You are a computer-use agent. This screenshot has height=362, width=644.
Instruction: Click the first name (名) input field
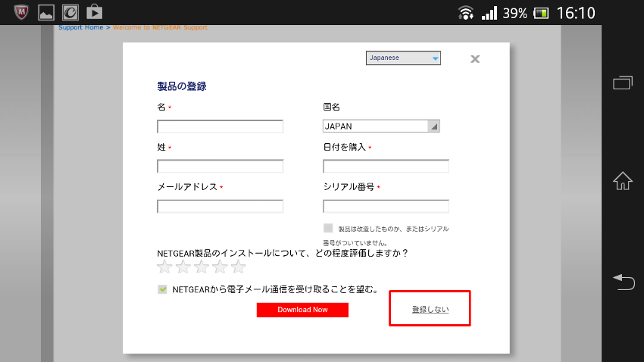click(220, 126)
